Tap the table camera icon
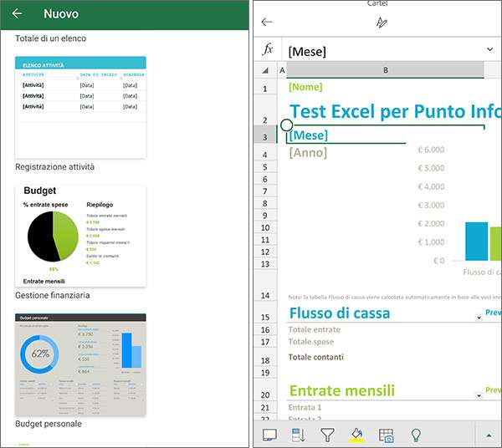The image size is (502, 448). point(386,435)
